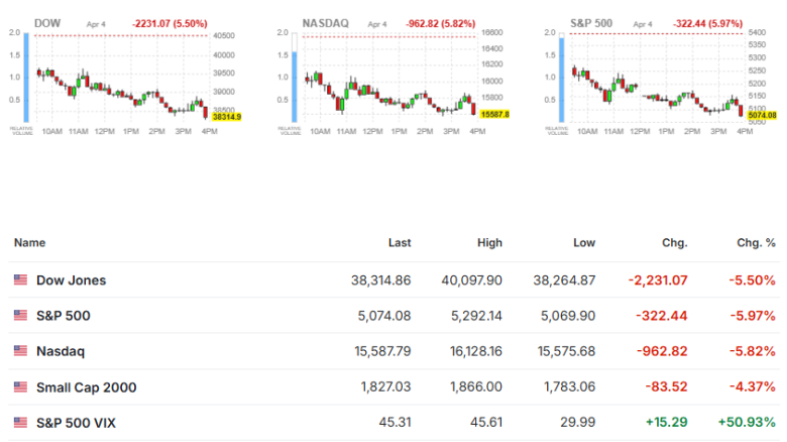
Task: Open the Dow Jones index link
Action: (x=71, y=280)
